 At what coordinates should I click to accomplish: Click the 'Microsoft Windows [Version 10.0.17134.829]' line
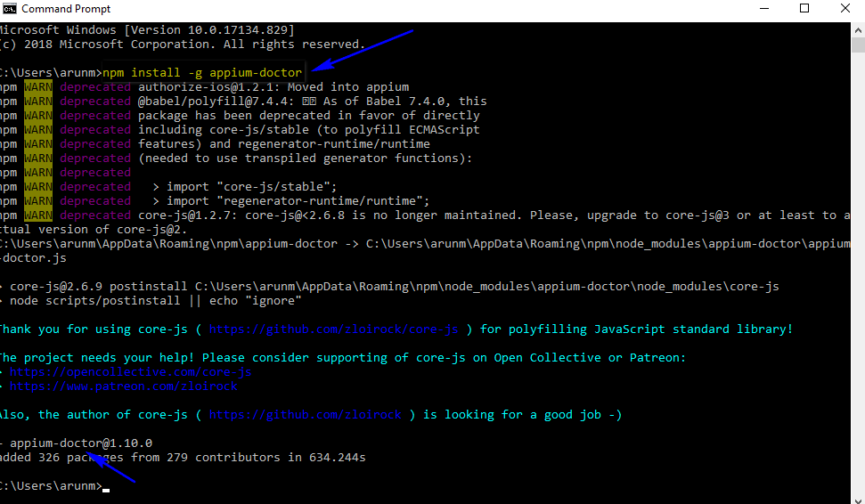147,29
